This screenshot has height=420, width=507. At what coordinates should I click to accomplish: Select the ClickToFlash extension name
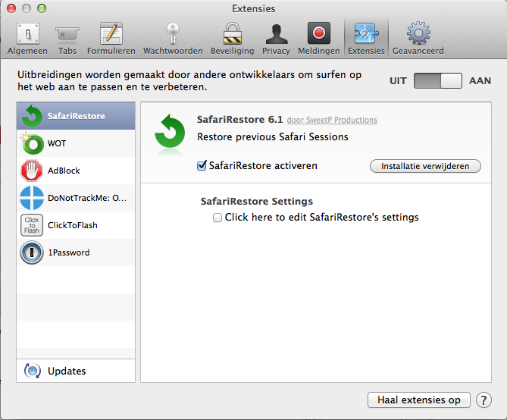pyautogui.click(x=73, y=225)
